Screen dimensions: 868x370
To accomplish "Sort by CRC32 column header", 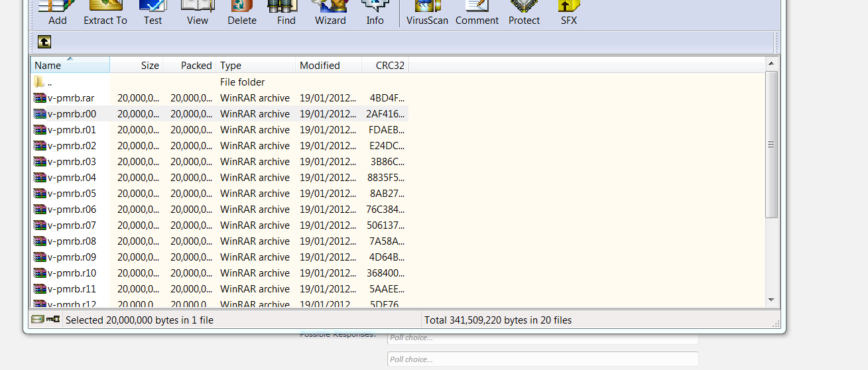I will [385, 65].
